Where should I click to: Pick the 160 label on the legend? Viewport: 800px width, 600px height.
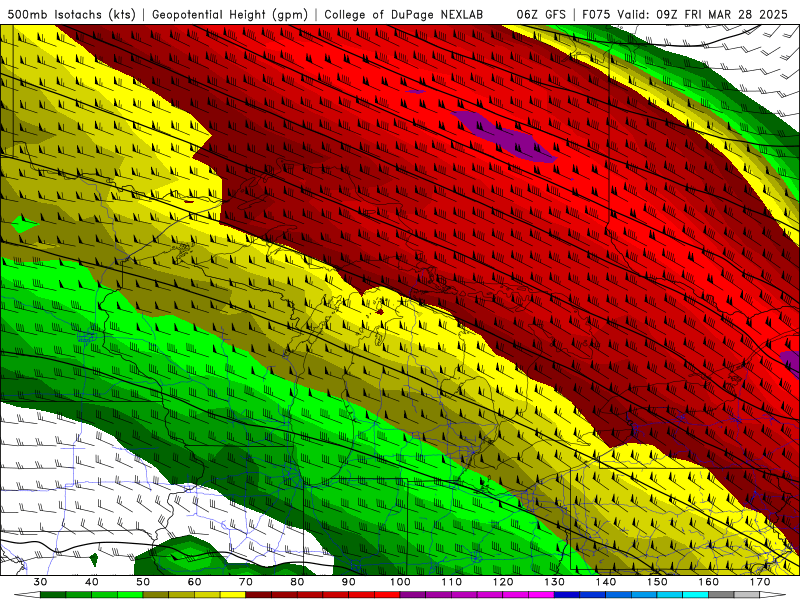point(709,582)
